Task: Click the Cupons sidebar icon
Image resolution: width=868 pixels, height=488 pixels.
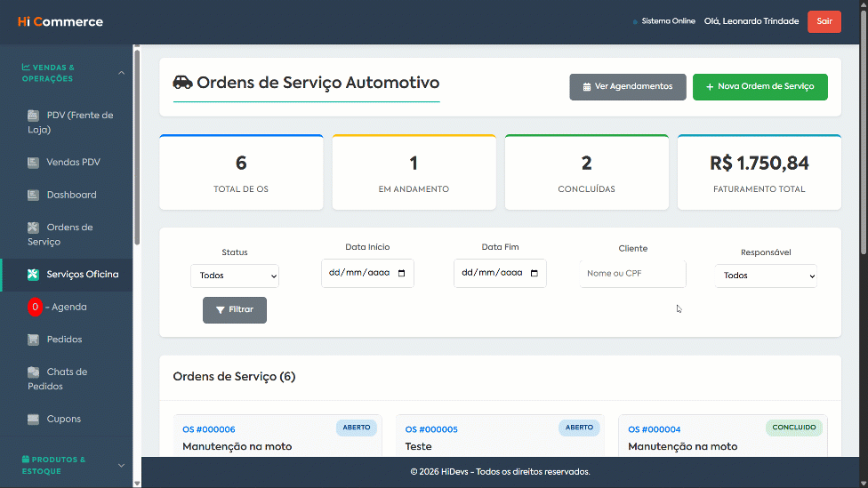Action: click(33, 419)
